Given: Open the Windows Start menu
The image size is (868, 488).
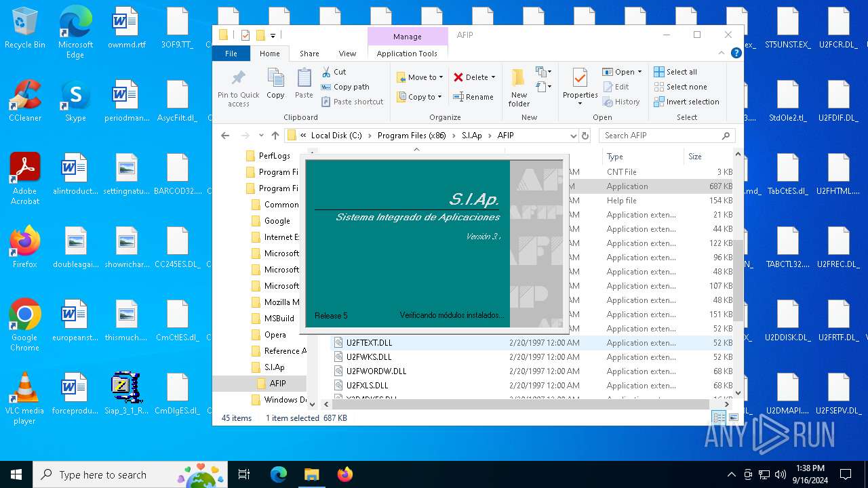Looking at the screenshot, I should (16, 474).
